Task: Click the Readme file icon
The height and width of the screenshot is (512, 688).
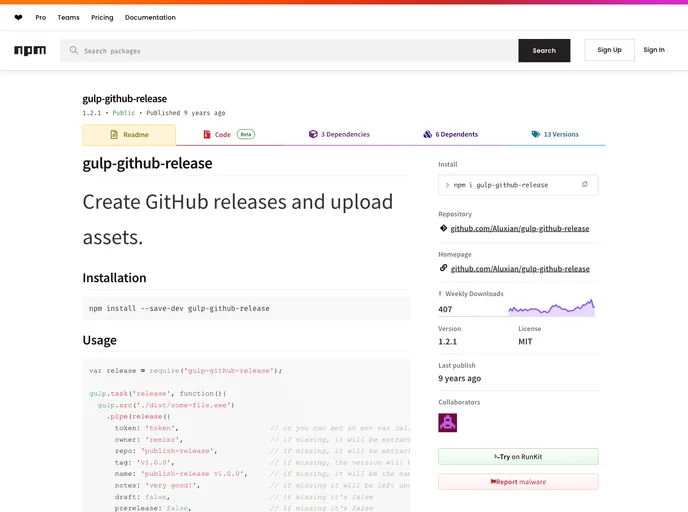Action: click(114, 135)
